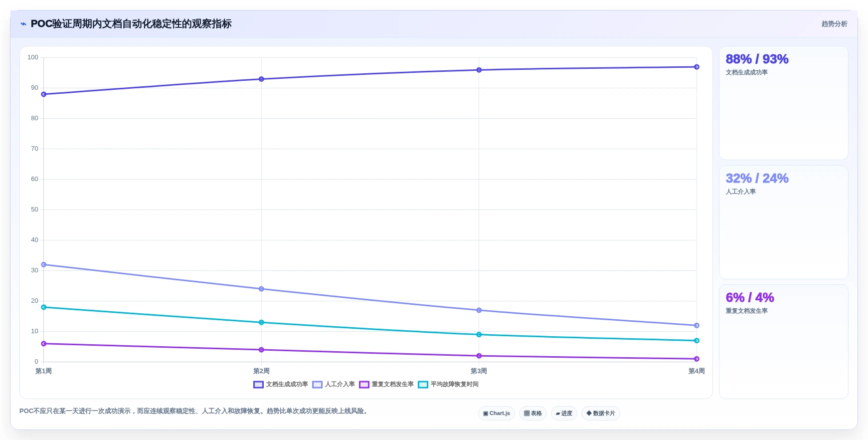Toggle 人工介入率 legend series visibility
This screenshot has height=440, width=868.
pos(334,384)
